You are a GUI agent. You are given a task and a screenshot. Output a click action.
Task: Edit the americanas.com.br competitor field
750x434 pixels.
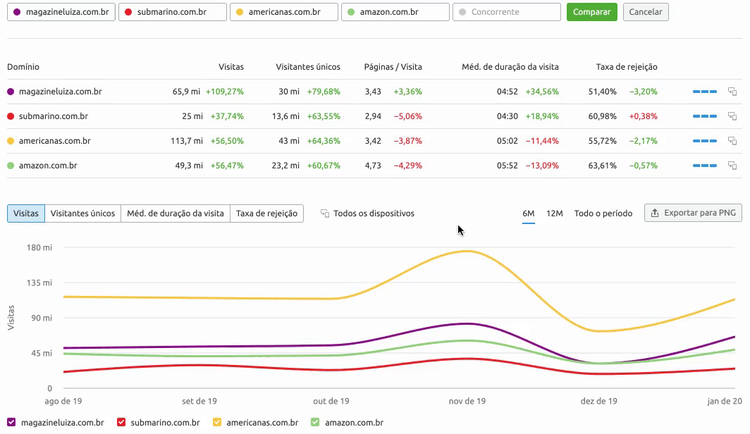point(284,12)
